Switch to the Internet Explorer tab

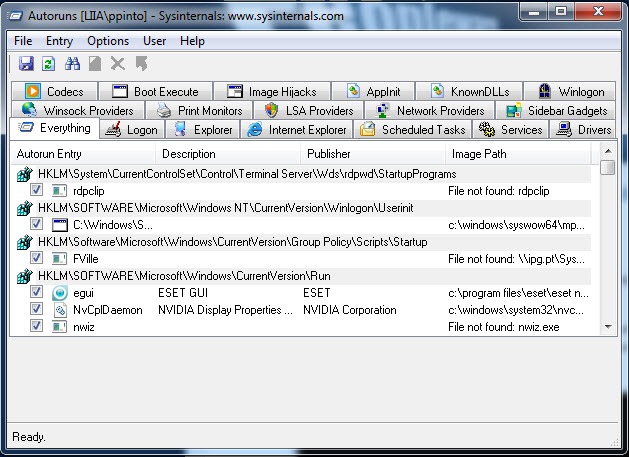click(x=297, y=130)
